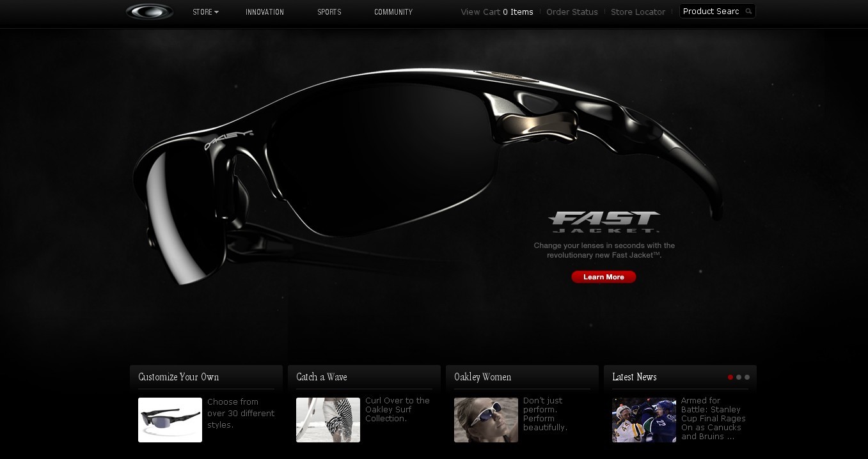This screenshot has width=868, height=459.
Task: Click 'Armed for Battle: Stanley Cup' news text
Action: pos(713,419)
